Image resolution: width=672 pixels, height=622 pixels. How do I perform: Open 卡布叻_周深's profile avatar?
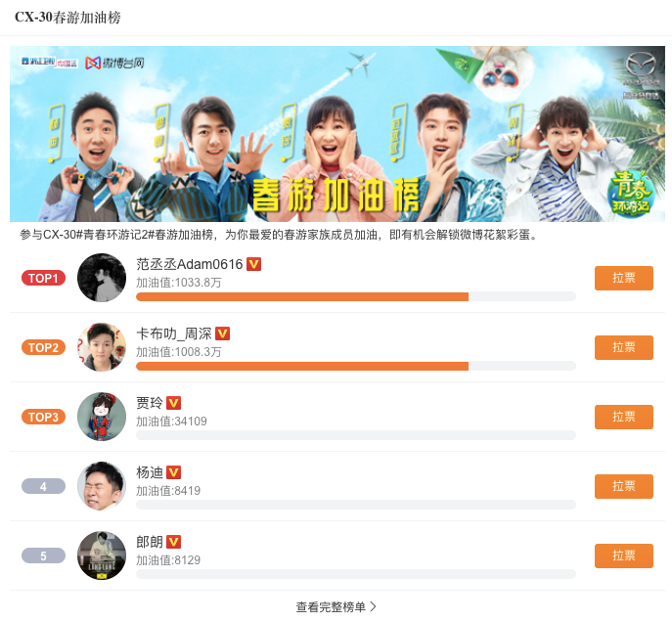pyautogui.click(x=102, y=347)
